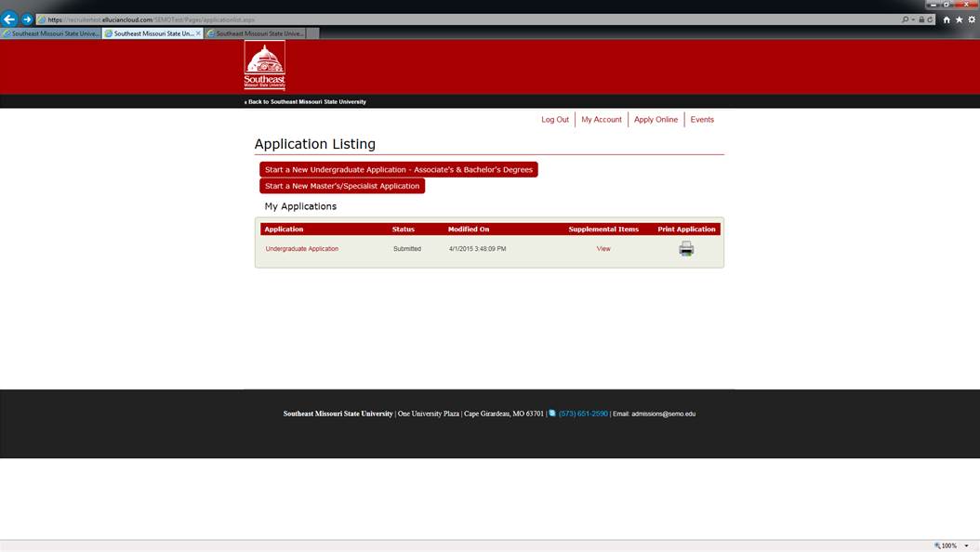
Task: Open the zoom level dropdown arrow
Action: (966, 545)
